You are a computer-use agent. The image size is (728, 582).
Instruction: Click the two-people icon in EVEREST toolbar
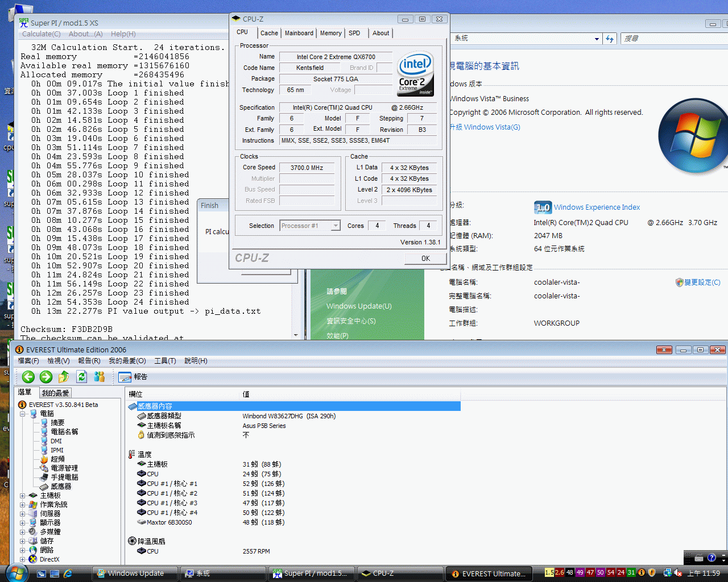100,377
